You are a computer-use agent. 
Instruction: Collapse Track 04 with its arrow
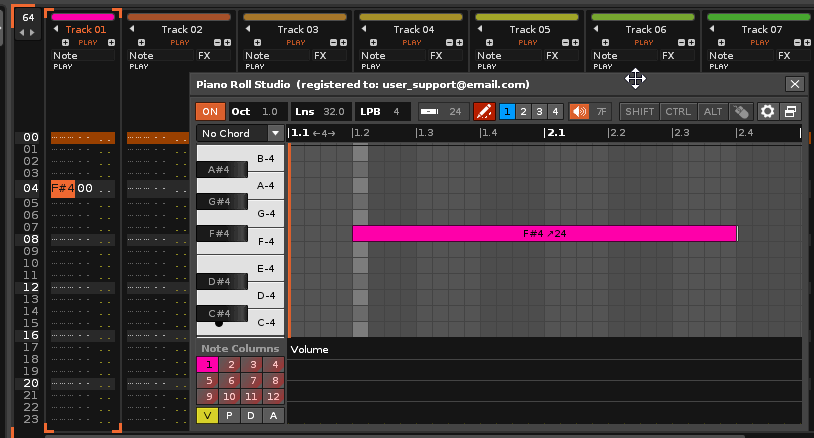pyautogui.click(x=364, y=29)
